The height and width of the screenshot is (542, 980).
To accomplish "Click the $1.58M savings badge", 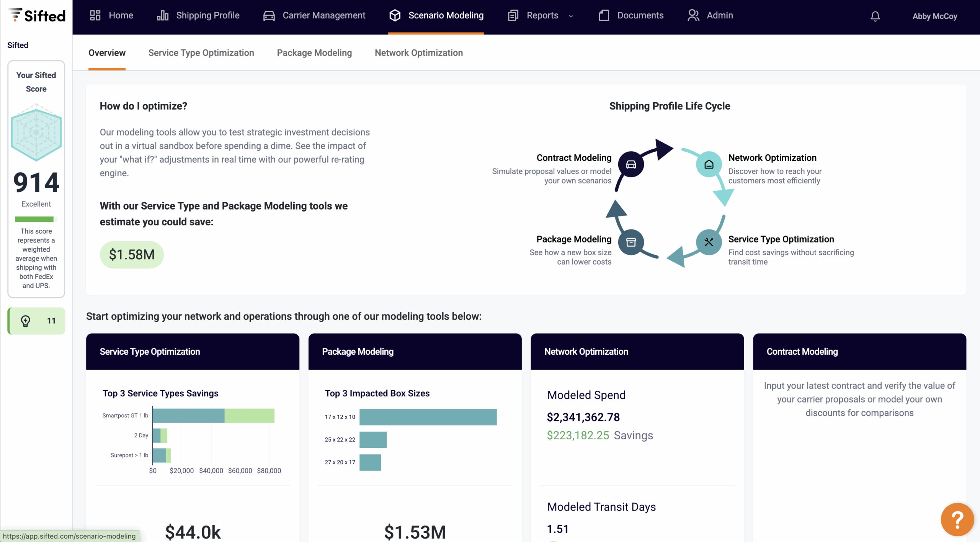I will click(132, 255).
